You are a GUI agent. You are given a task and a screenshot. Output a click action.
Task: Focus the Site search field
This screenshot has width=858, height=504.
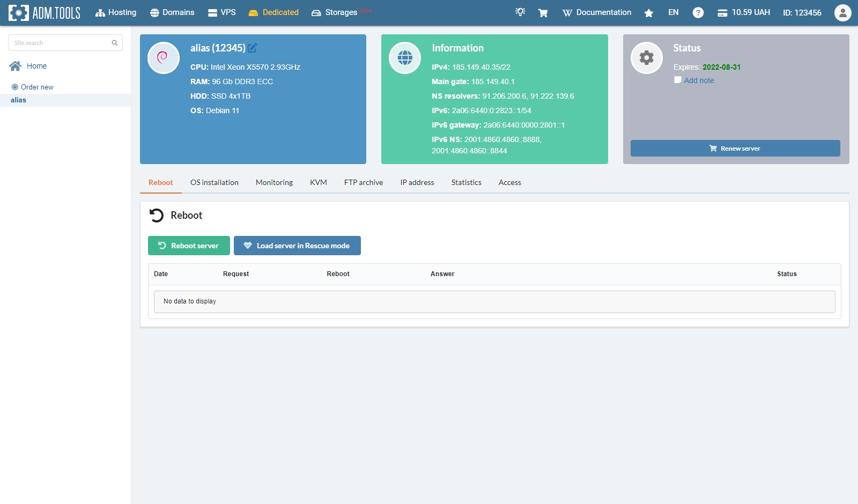tap(60, 43)
